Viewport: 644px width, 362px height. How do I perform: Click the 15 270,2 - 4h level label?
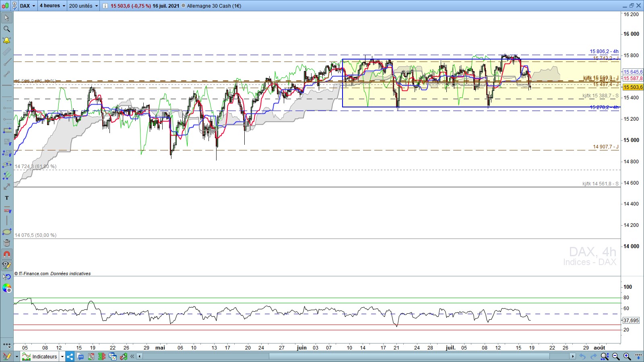604,107
